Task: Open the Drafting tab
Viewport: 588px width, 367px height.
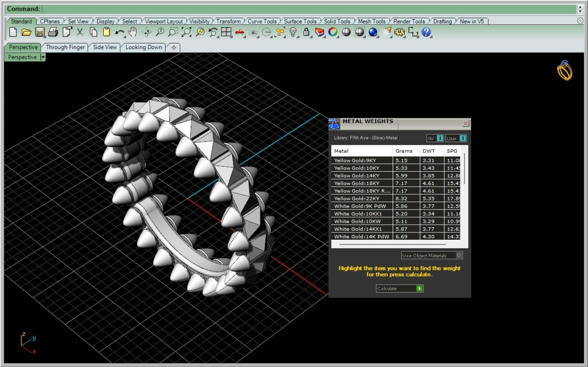Action: (x=442, y=21)
